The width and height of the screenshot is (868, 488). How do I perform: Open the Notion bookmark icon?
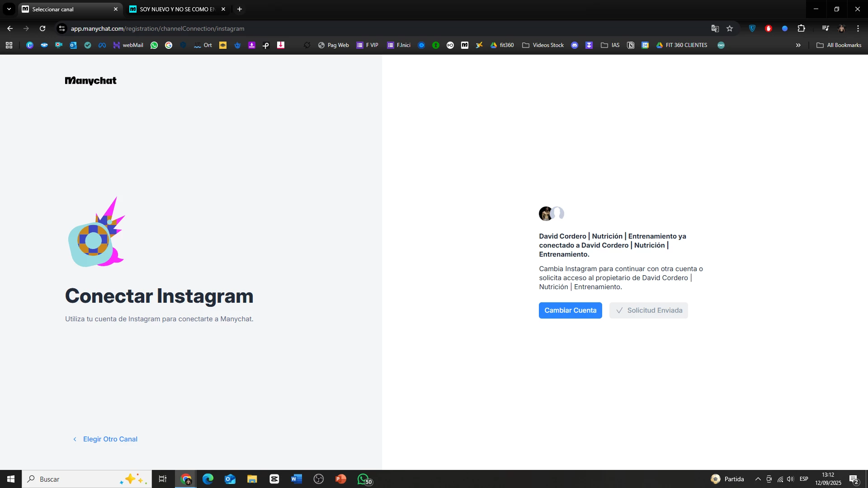631,45
